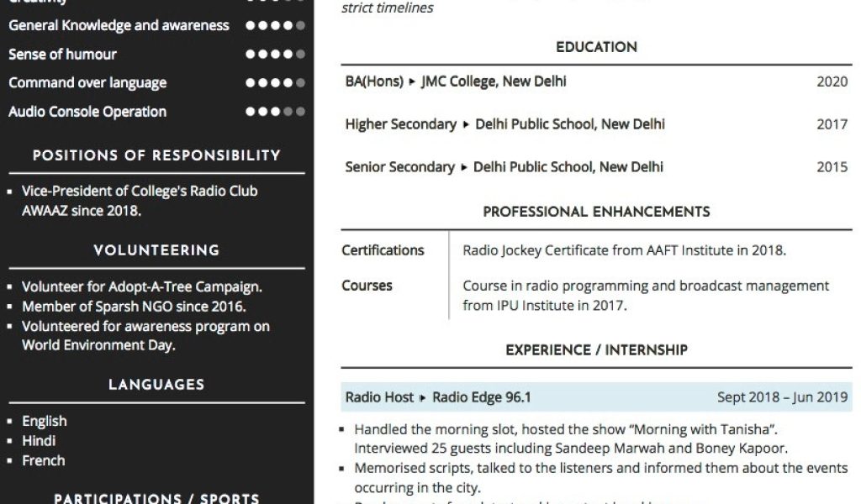Click the VOLUNTEERING section title
861x504 pixels.
[156, 250]
